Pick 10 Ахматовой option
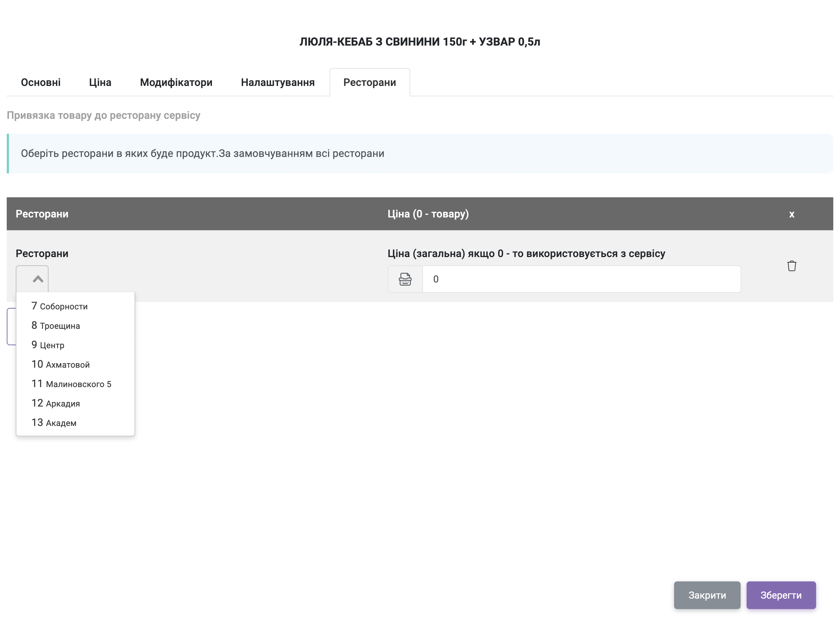Viewport: 840px width, 624px height. coord(61,365)
